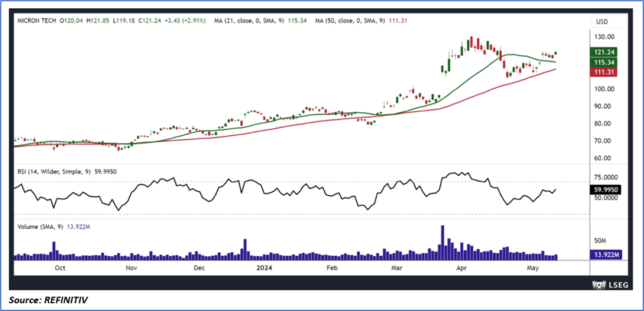
Task: Click the 60.00 price axis label
Action: [603, 158]
